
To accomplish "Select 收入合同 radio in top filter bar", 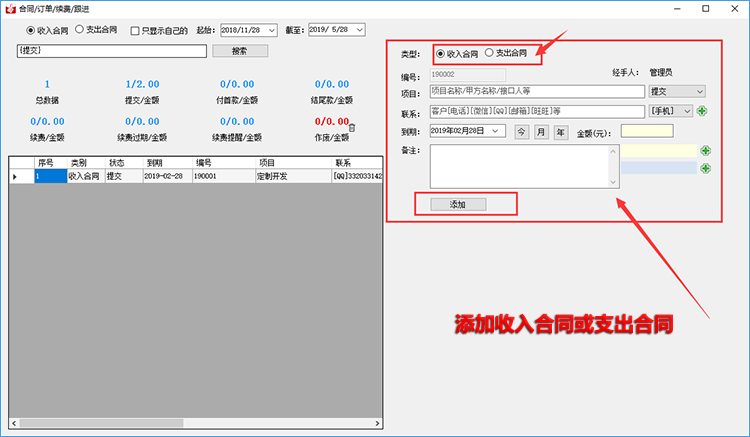I will tap(30, 31).
